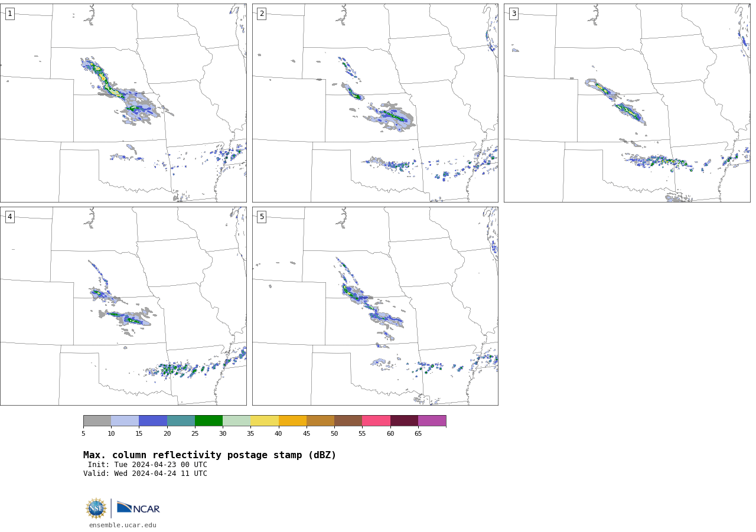Image resolution: width=756 pixels, height=532 pixels.
Task: Click the maroon 60-65 dBZ colorbar swatch
Action: click(404, 420)
